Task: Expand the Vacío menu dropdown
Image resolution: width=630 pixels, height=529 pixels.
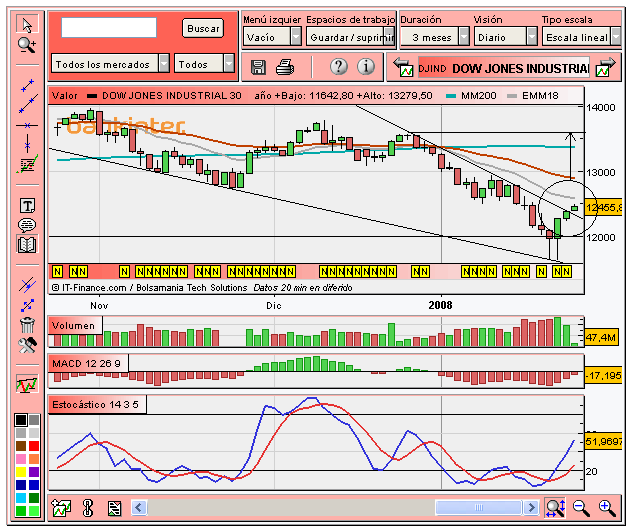Action: (272, 37)
